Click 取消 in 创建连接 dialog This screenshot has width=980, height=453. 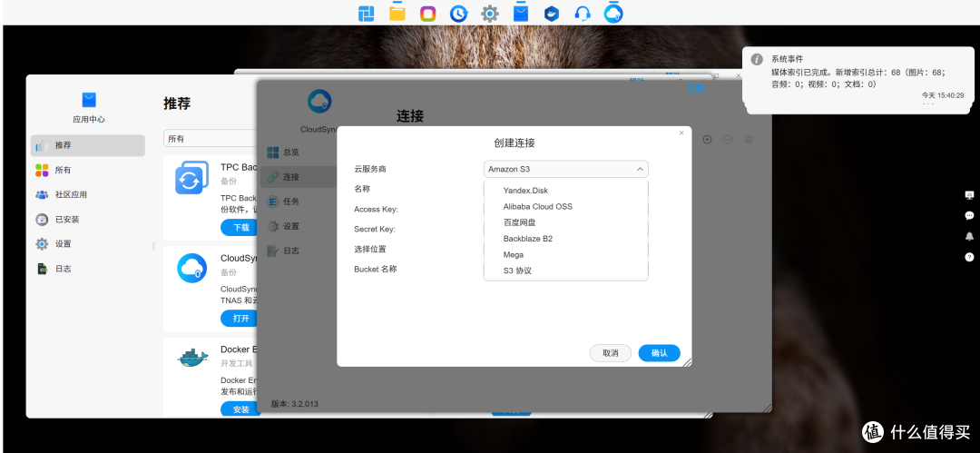tap(611, 353)
